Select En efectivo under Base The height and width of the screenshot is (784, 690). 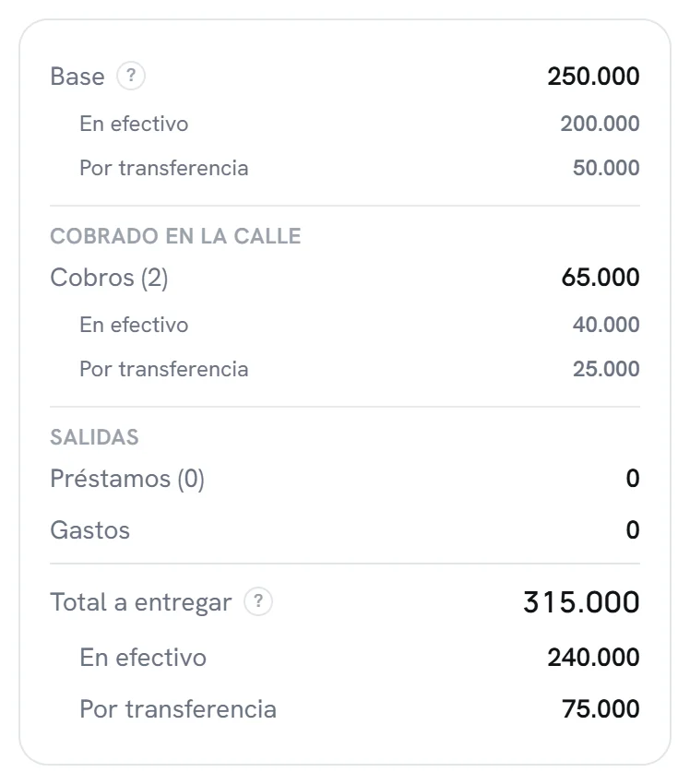pyautogui.click(x=134, y=124)
